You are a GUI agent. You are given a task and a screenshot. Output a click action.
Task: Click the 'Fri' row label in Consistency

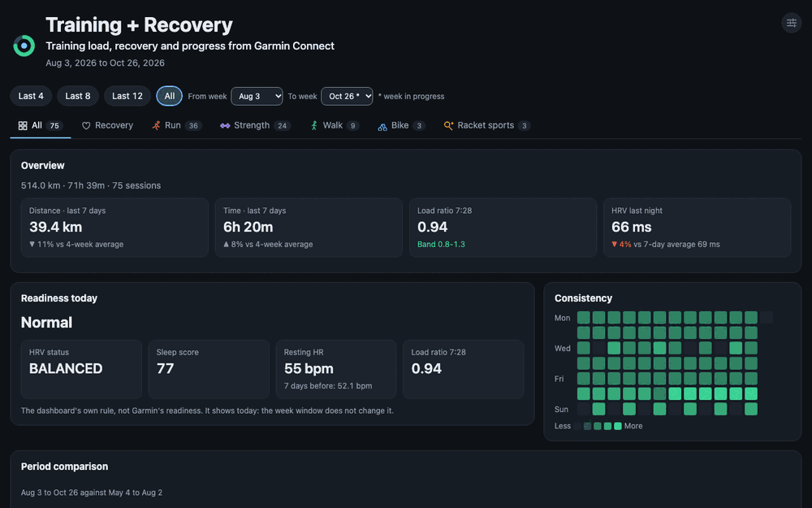coord(559,379)
